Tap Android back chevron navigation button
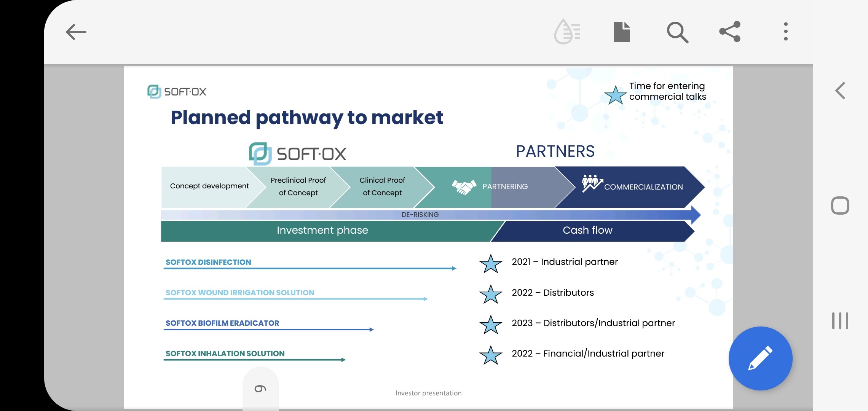This screenshot has height=411, width=868. 840,91
